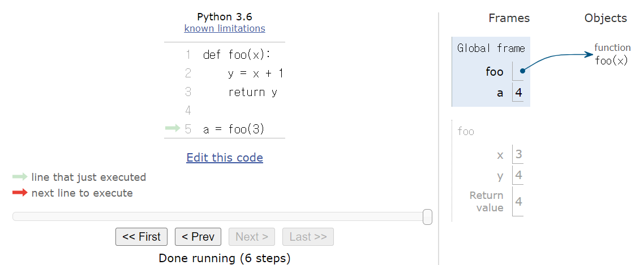Click the 'Python 3.6' heading

click(x=225, y=17)
